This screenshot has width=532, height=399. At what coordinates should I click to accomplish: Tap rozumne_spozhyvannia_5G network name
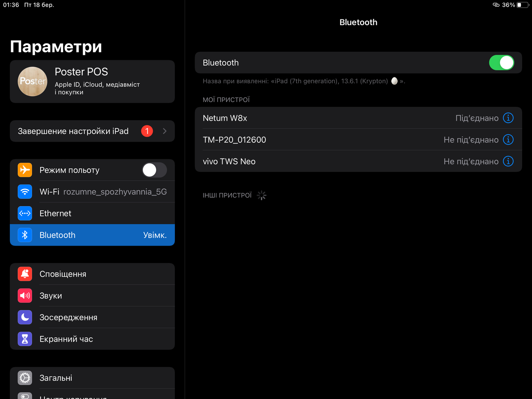point(115,192)
